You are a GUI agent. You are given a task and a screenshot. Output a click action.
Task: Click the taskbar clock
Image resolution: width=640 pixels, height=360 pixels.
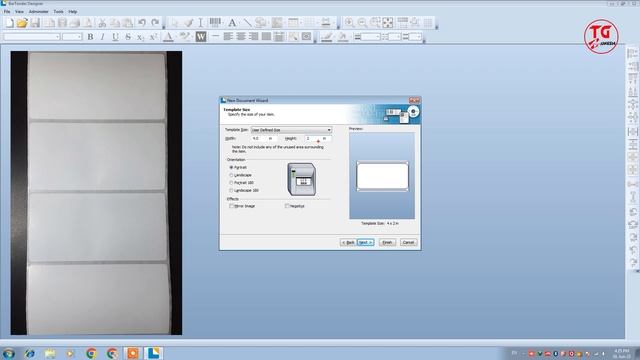[x=621, y=353]
